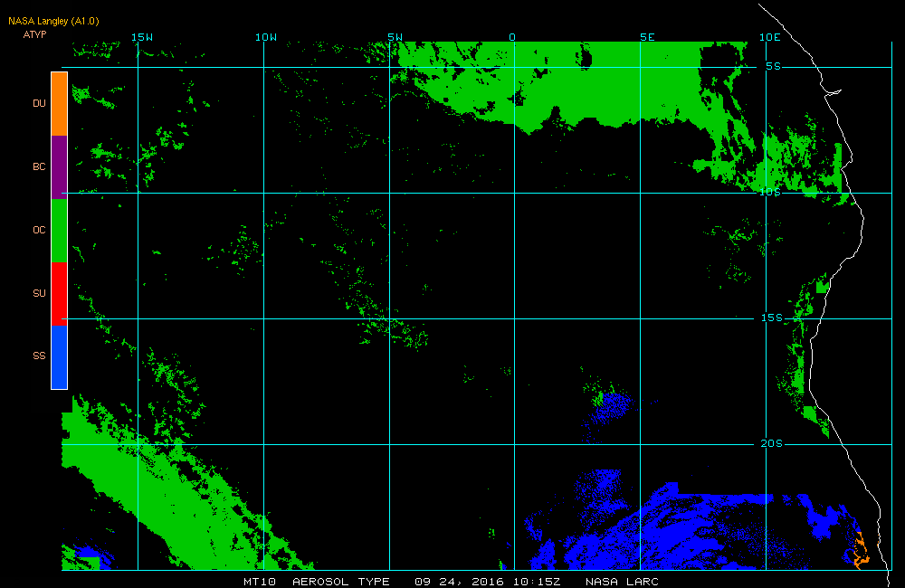Click the 5E longitude label
905x588 pixels.
tap(648, 37)
